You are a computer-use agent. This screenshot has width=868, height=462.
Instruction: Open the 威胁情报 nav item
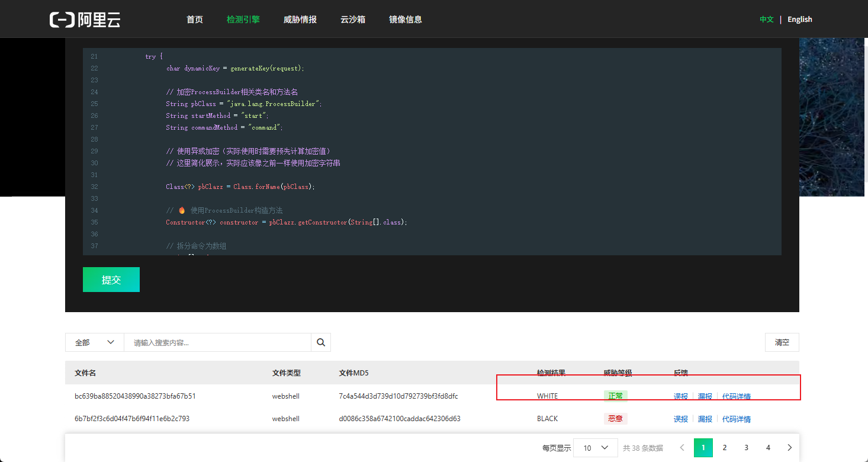[x=300, y=20]
